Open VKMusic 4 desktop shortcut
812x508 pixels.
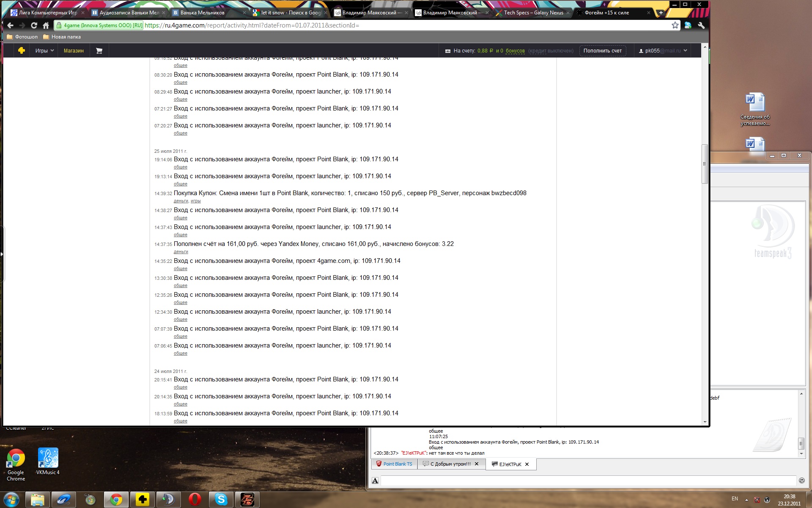48,461
